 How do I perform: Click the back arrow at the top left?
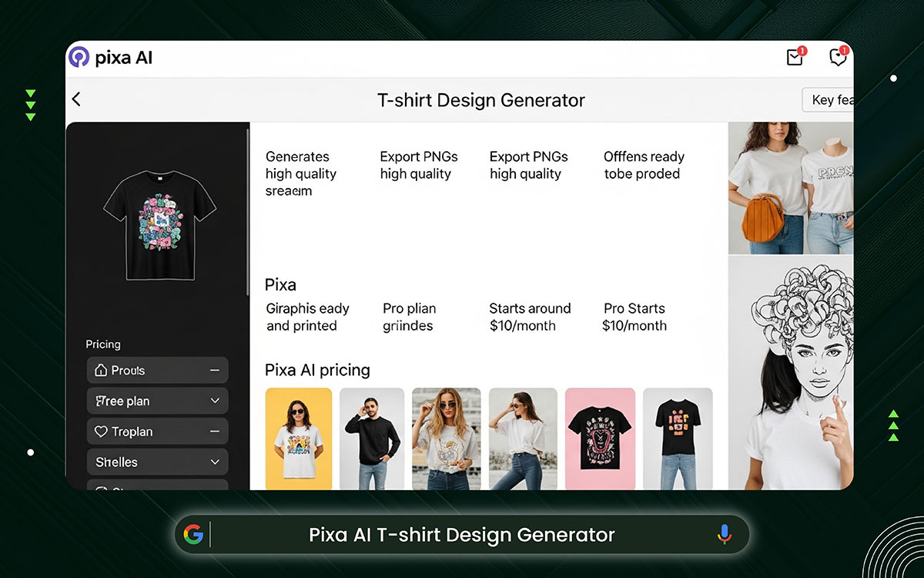pyautogui.click(x=75, y=99)
